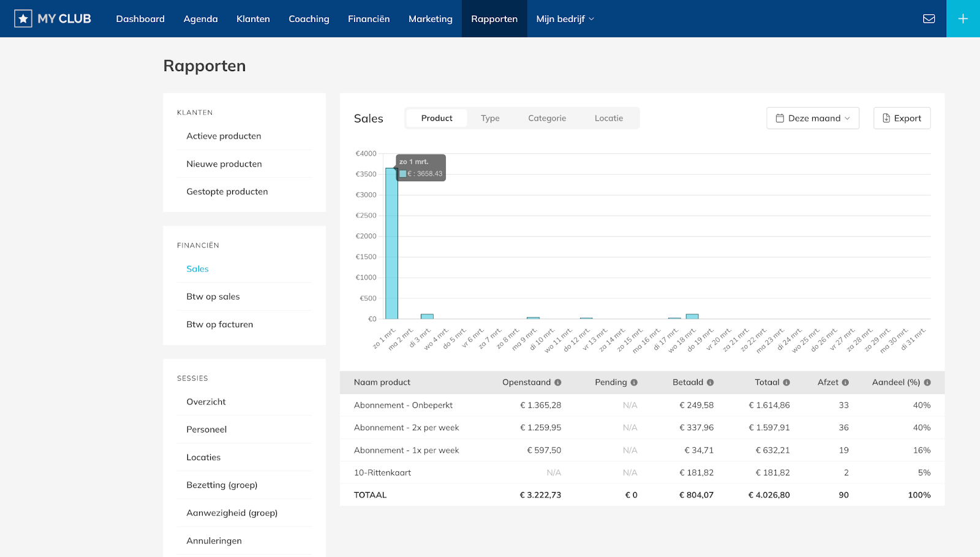Click info icon next to Betaald

tap(710, 382)
